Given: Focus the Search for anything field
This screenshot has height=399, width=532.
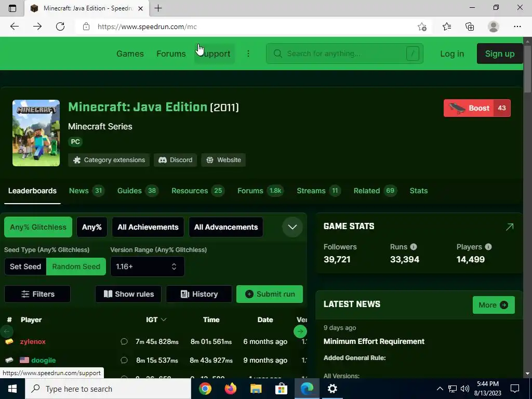Looking at the screenshot, I should (344, 54).
